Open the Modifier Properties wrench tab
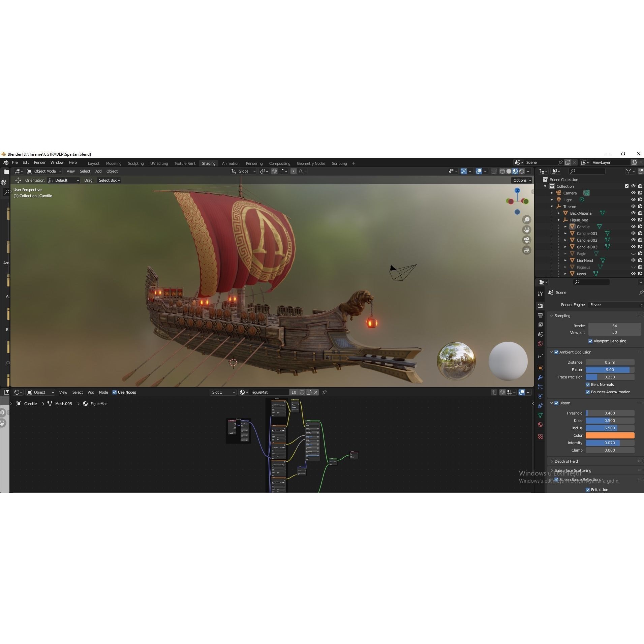The width and height of the screenshot is (644, 644). click(541, 377)
